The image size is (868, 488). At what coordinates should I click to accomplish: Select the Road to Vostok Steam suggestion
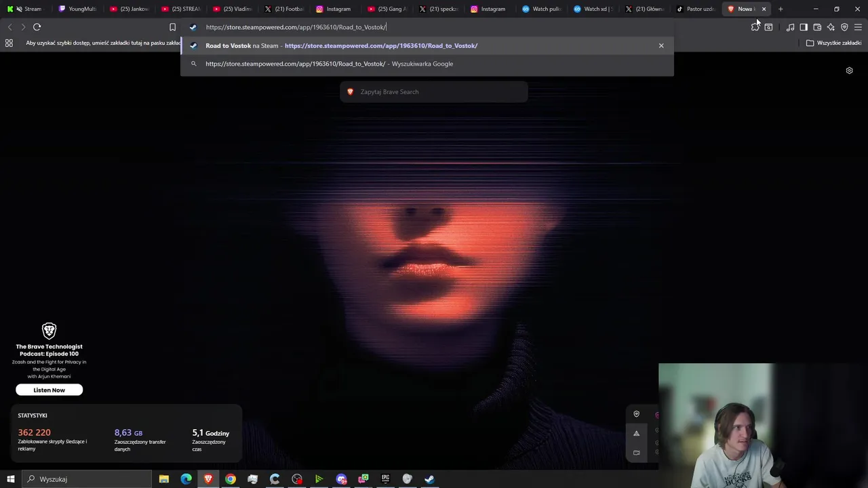427,45
